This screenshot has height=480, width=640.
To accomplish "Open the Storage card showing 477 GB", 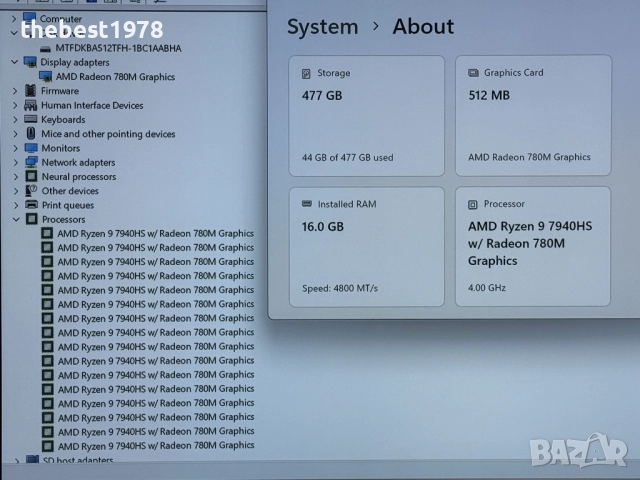I will (366, 115).
